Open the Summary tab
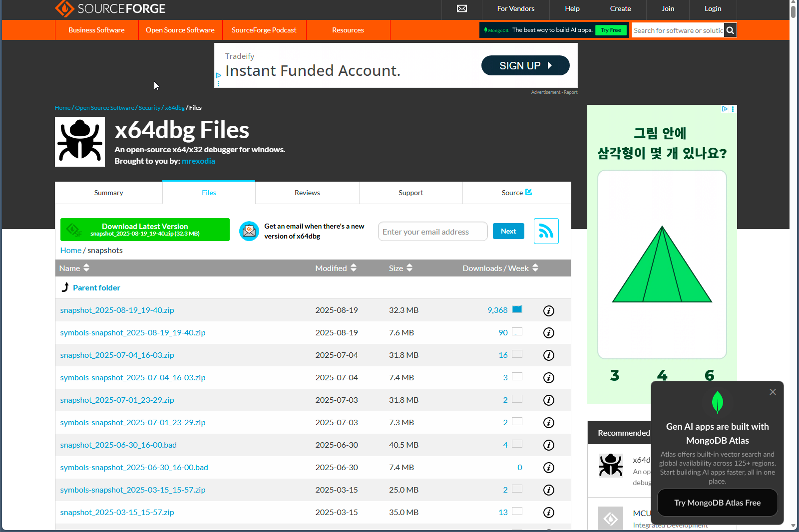The width and height of the screenshot is (799, 532). click(108, 193)
